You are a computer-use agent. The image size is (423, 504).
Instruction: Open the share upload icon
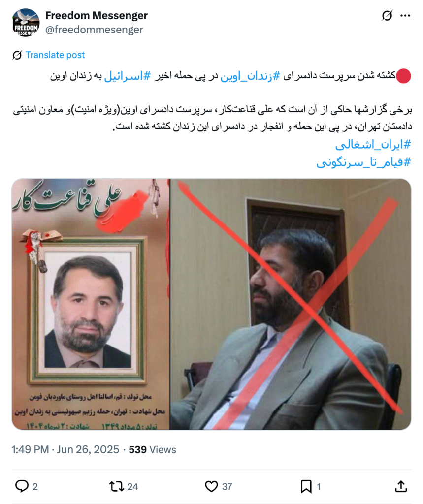point(401,486)
